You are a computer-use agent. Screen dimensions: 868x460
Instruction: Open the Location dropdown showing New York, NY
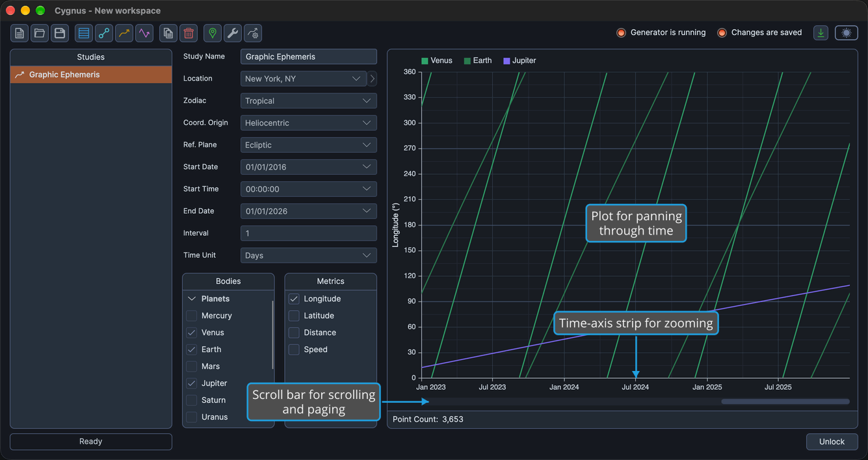point(304,79)
